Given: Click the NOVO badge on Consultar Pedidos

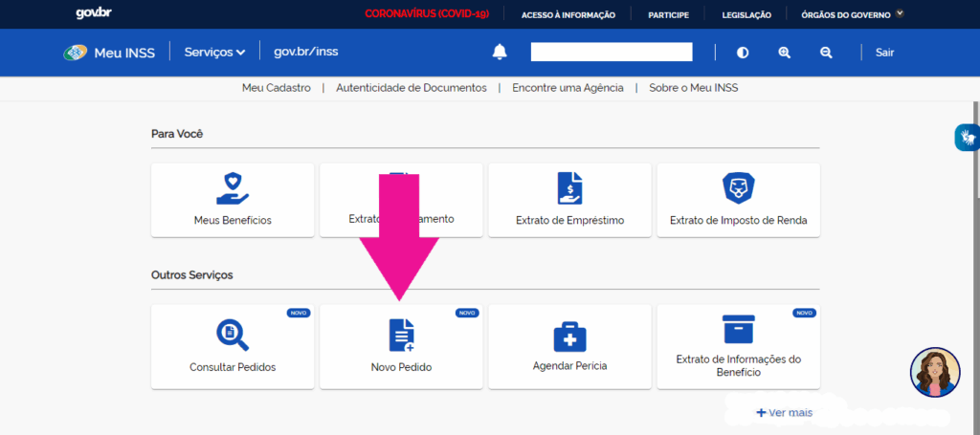Looking at the screenshot, I should click(x=299, y=313).
